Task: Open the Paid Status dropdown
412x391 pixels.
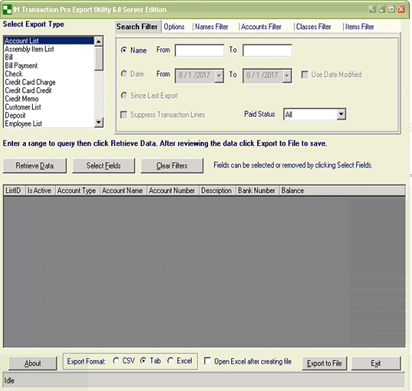Action: click(x=341, y=114)
